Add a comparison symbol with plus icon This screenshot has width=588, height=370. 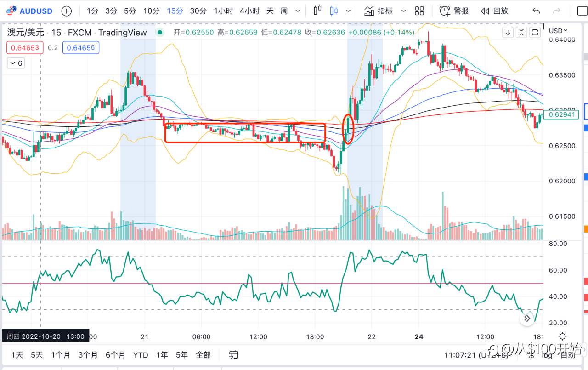coord(67,11)
